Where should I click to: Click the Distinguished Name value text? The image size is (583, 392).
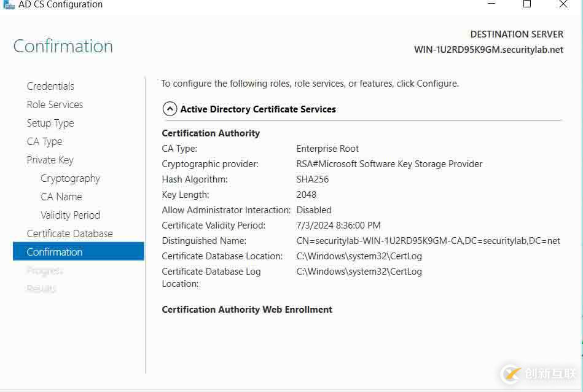pyautogui.click(x=428, y=241)
